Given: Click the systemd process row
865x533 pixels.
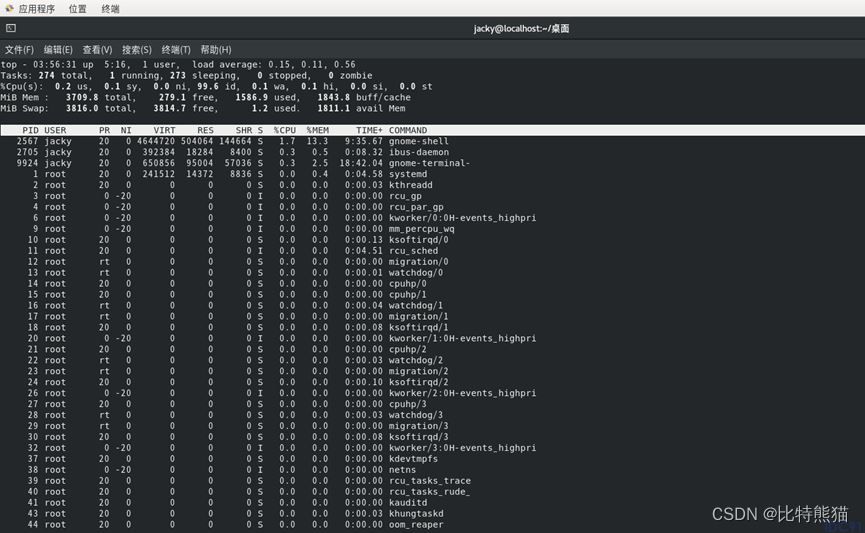Looking at the screenshot, I should [408, 174].
